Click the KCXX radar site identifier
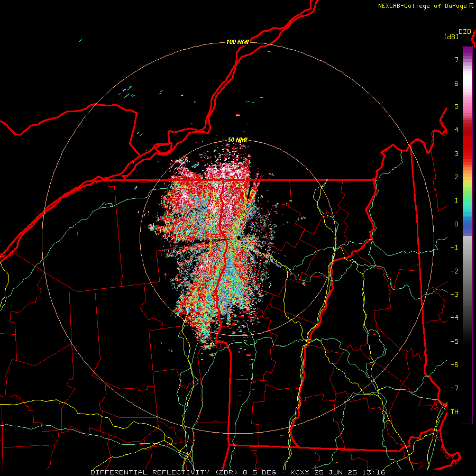 pos(300,472)
